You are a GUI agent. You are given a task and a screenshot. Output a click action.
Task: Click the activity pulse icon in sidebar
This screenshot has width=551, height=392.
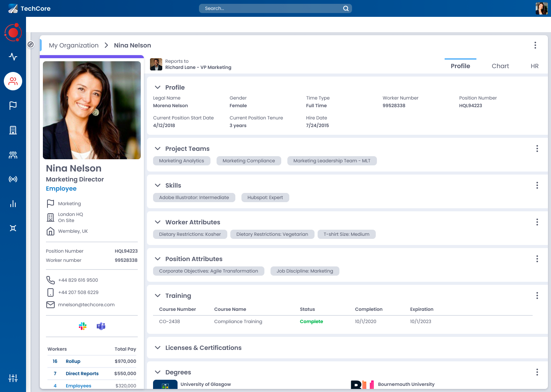(x=13, y=57)
